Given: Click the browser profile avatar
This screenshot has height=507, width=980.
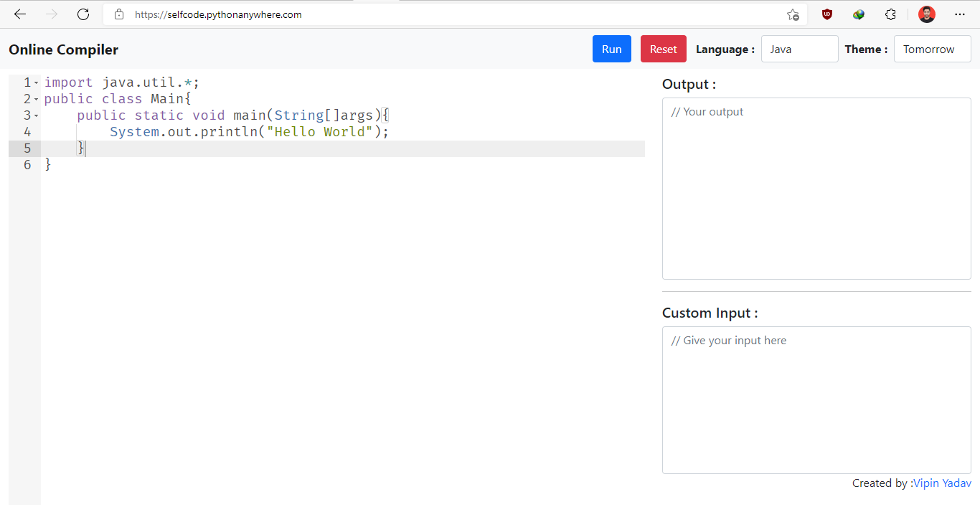Looking at the screenshot, I should coord(926,14).
